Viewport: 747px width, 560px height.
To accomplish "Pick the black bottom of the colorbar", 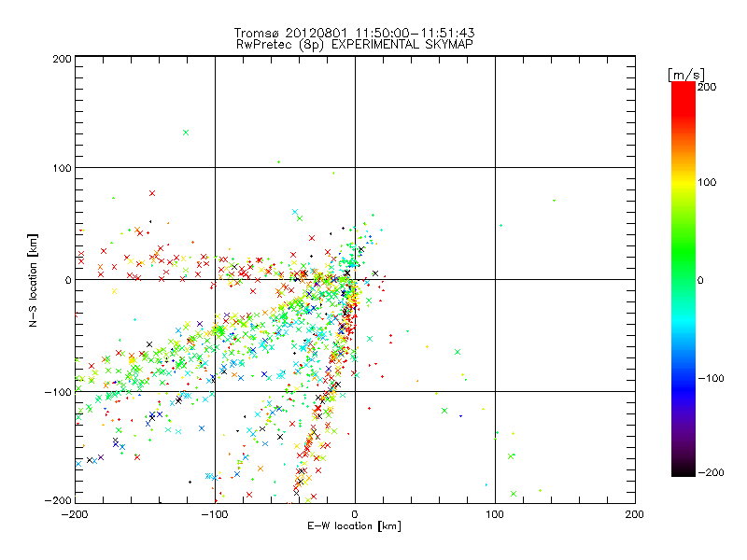I will coord(684,471).
